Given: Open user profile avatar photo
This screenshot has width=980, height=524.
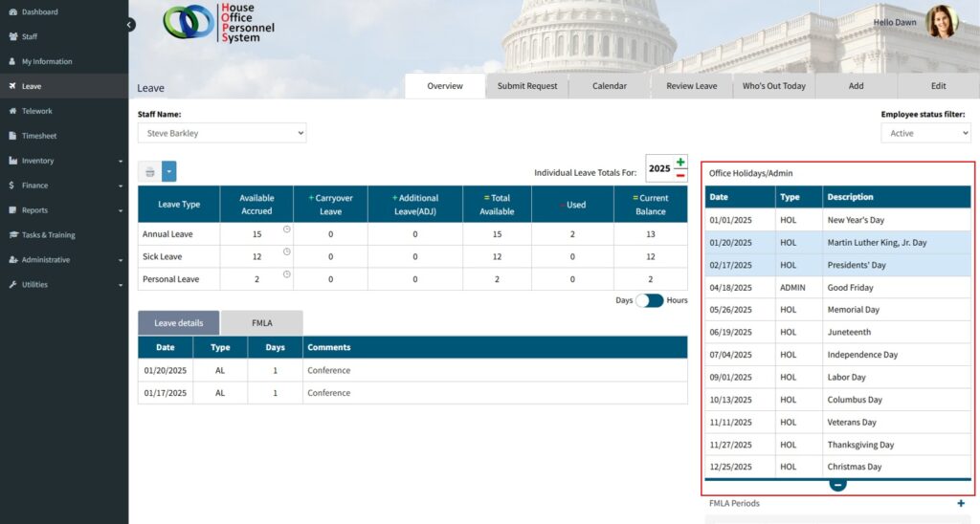Looking at the screenshot, I should [x=941, y=22].
